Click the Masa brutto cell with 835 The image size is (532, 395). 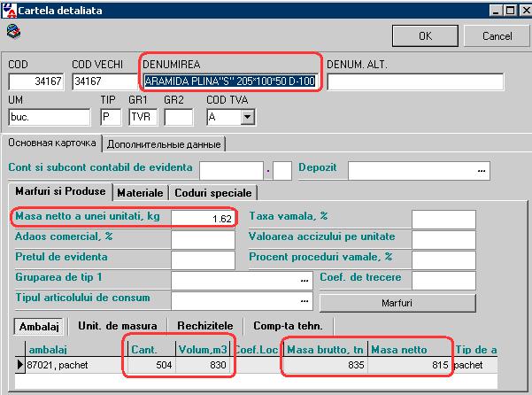[x=326, y=365]
